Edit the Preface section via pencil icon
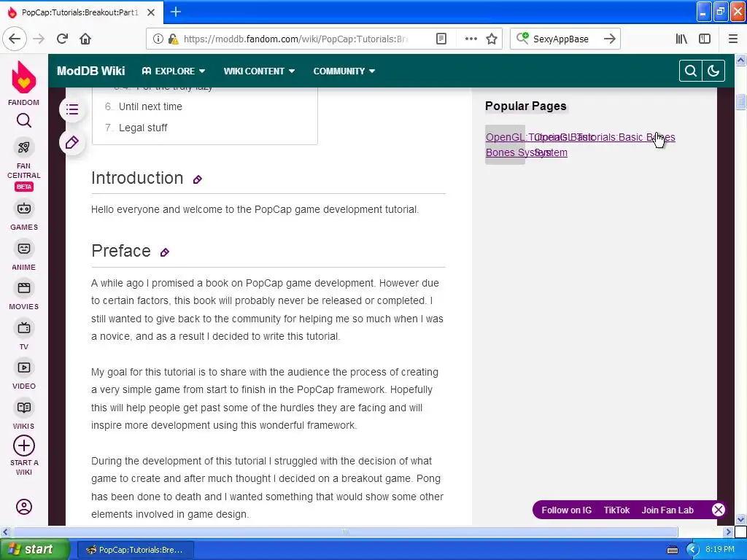Viewport: 747px width, 560px height. tap(164, 252)
